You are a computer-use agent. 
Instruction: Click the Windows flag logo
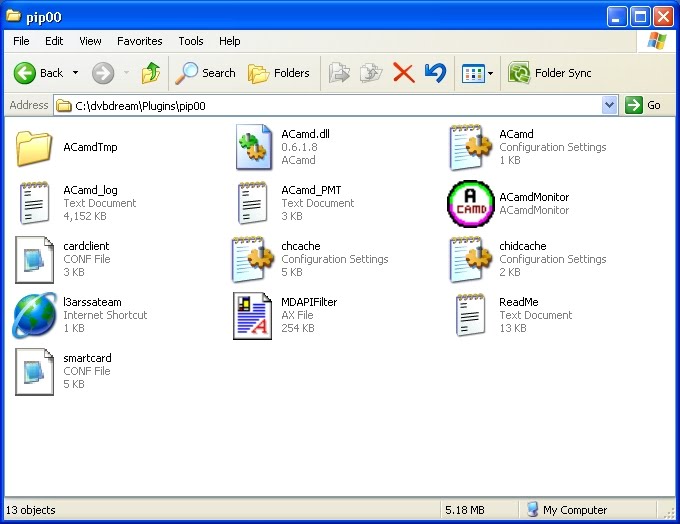pyautogui.click(x=657, y=41)
